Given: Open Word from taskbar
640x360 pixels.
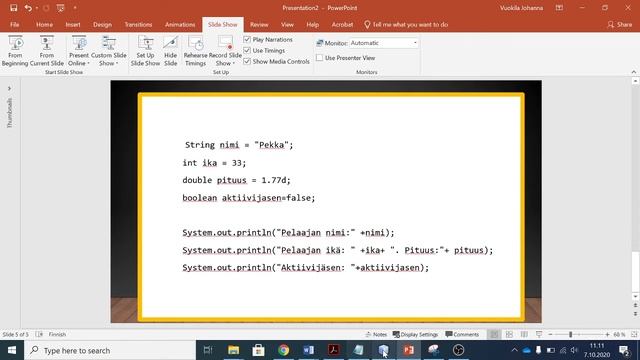Looking at the screenshot, I should point(309,350).
